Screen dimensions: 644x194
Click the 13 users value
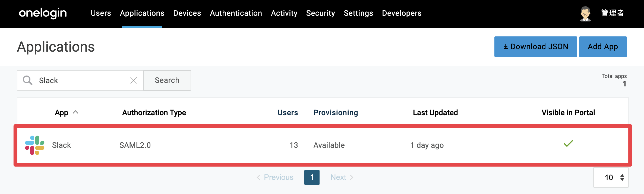[294, 145]
